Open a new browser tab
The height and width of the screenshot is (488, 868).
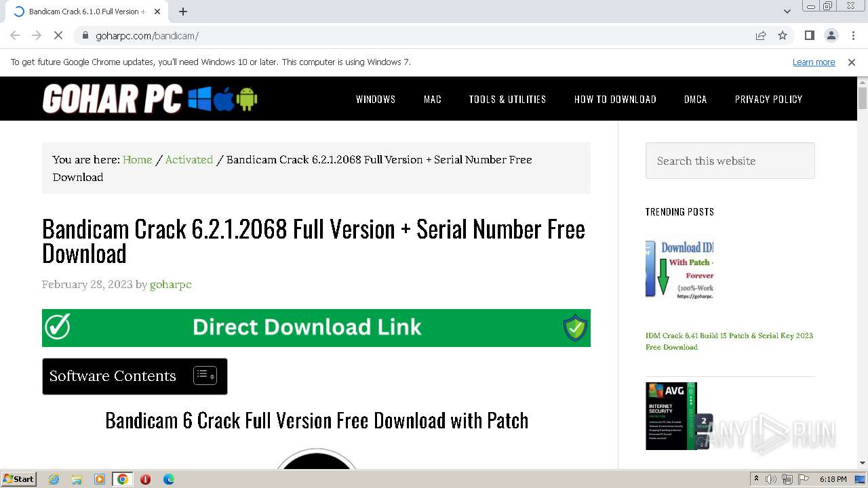tap(183, 12)
